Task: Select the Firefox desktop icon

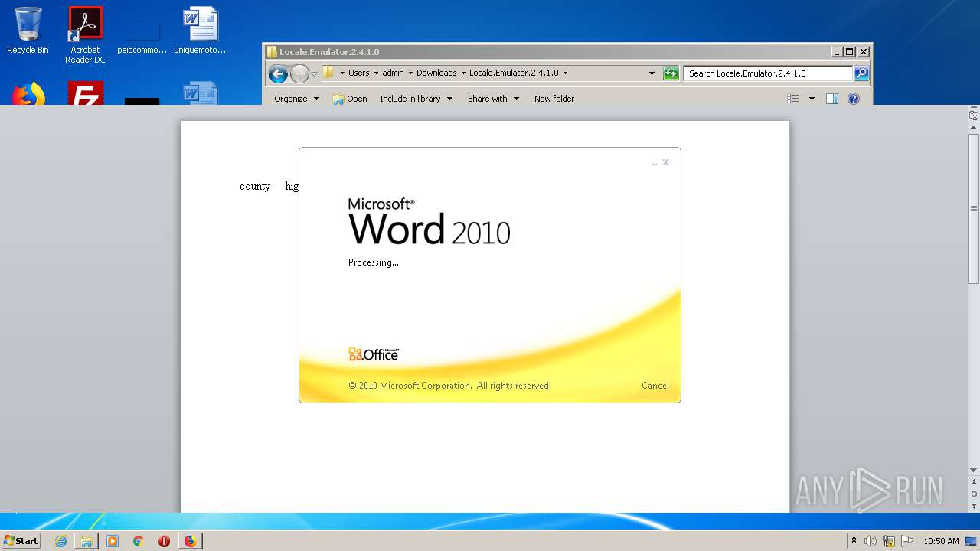Action: (28, 94)
